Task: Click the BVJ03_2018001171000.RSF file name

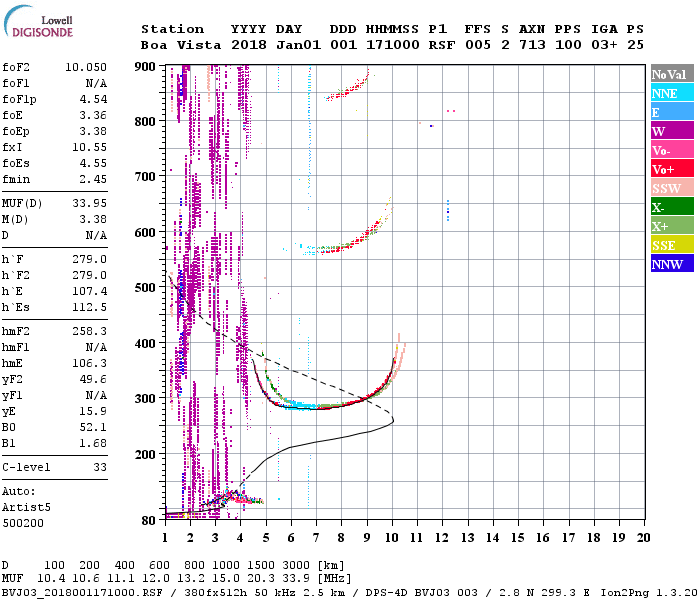Action: point(82,593)
